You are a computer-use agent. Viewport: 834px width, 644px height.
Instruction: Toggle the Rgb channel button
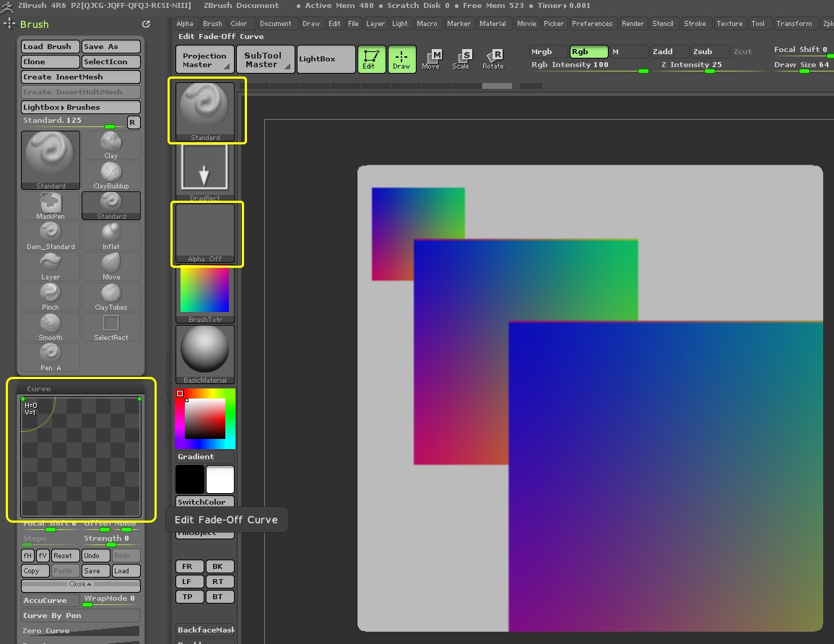tap(588, 52)
